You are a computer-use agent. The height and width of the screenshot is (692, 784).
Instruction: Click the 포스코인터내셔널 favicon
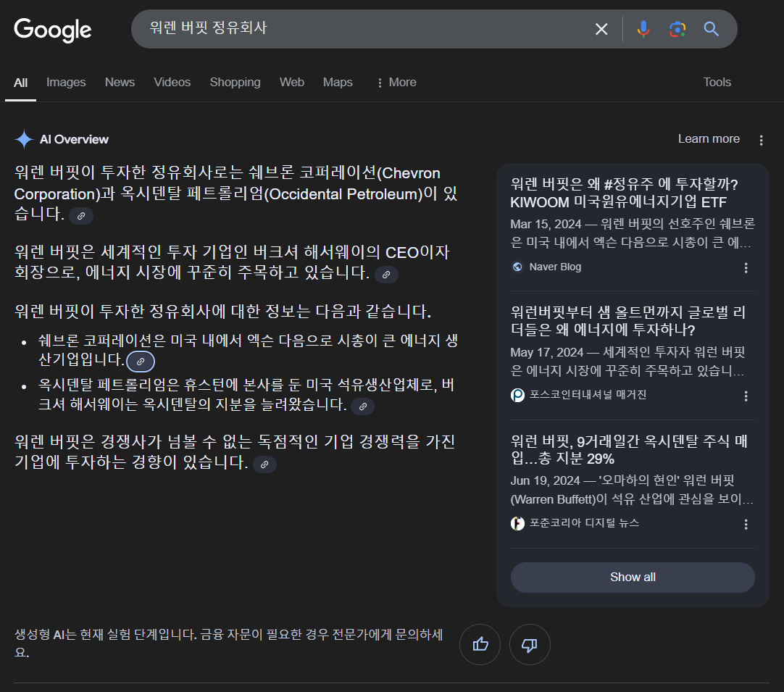[517, 395]
